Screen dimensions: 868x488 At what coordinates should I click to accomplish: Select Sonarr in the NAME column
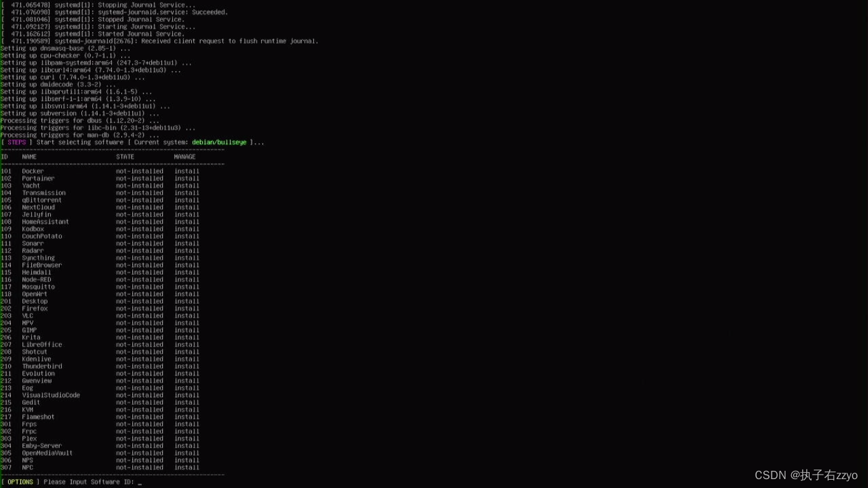coord(33,243)
